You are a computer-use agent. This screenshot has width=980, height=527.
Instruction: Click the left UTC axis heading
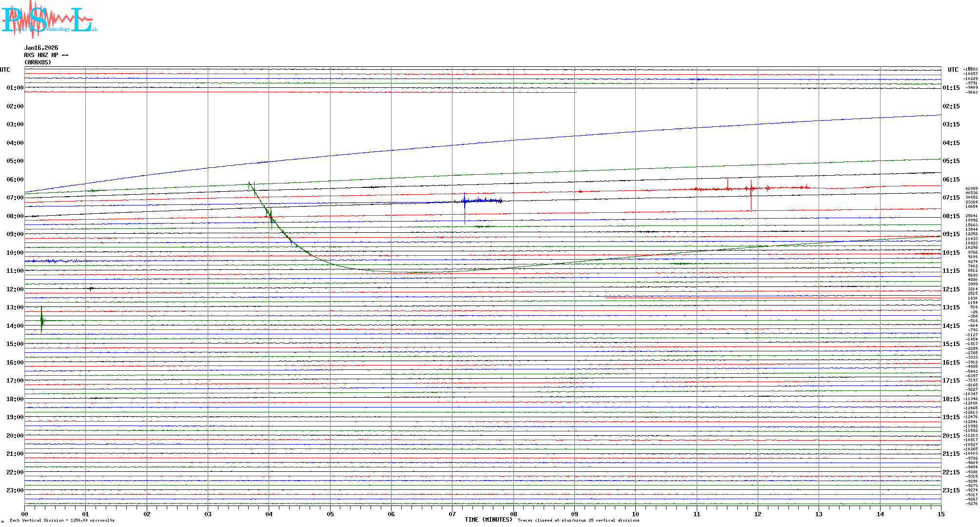coord(5,70)
